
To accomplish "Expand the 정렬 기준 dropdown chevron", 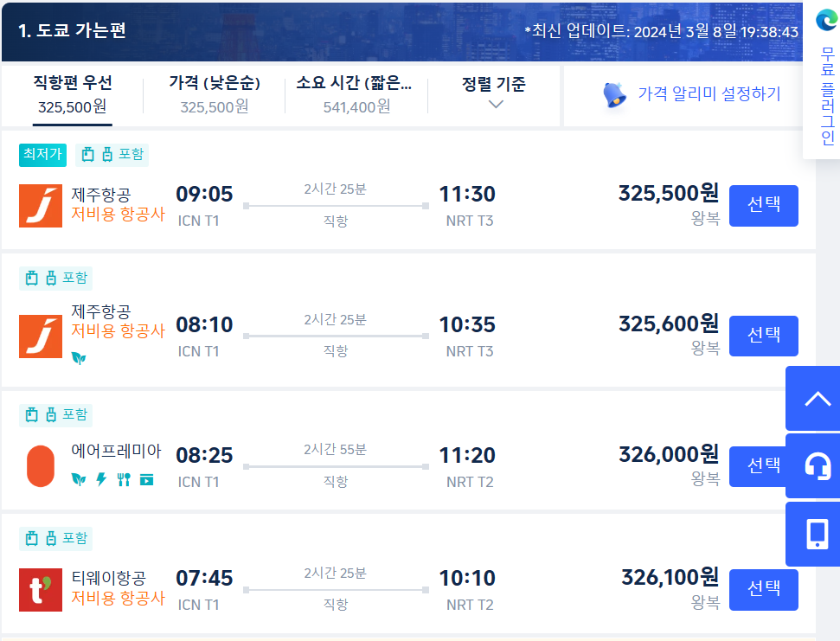I will [495, 103].
